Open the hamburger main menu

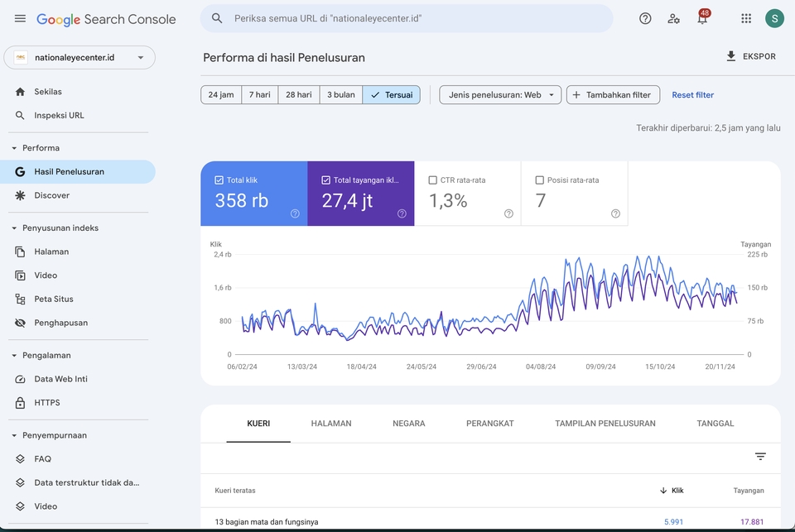tap(20, 18)
